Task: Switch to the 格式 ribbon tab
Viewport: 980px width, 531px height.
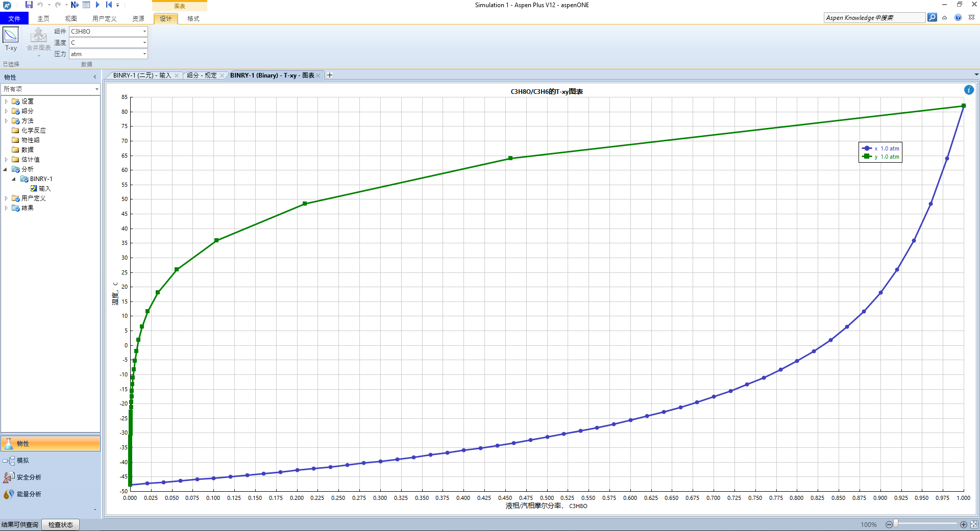Action: coord(193,18)
